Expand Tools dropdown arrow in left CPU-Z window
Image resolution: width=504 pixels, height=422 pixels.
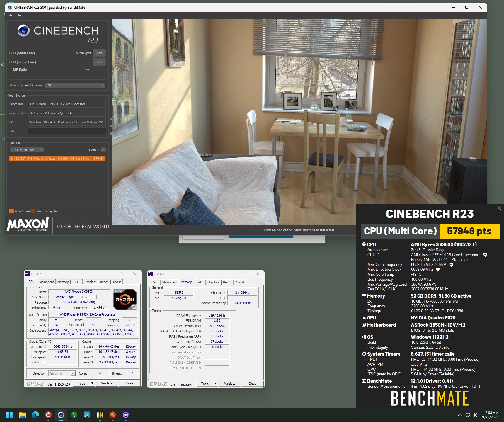(92, 383)
